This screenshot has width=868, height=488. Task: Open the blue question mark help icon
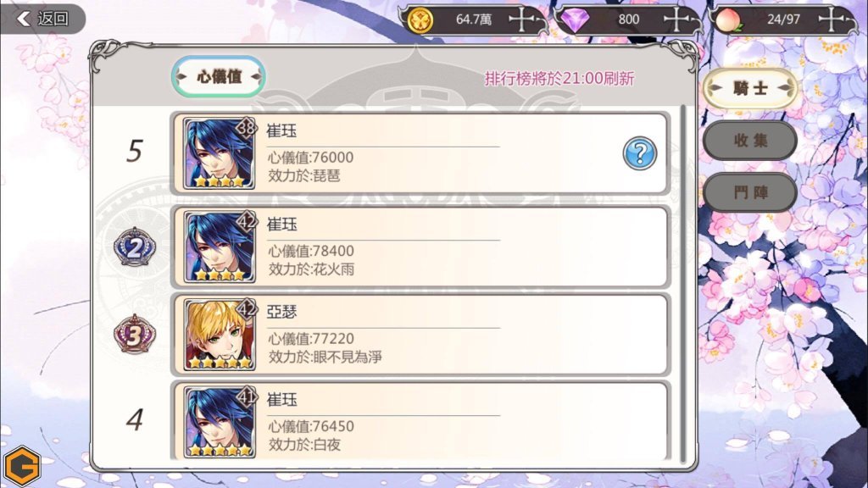click(639, 153)
